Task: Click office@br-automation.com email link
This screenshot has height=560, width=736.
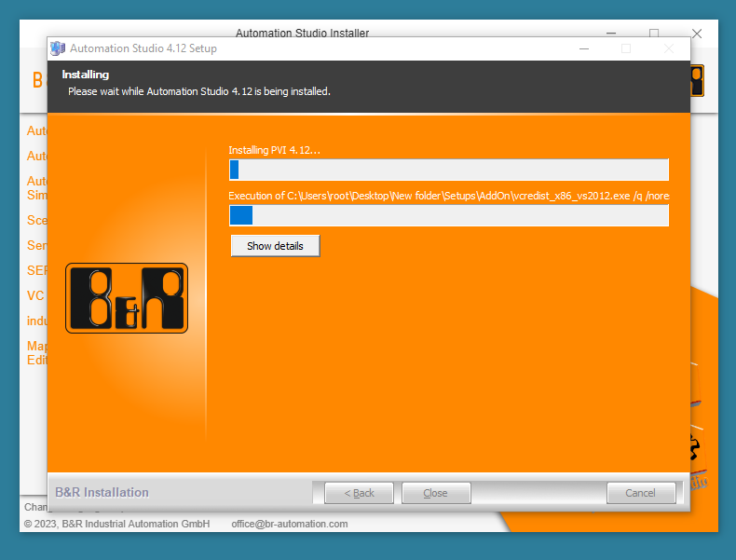Action: pos(290,524)
